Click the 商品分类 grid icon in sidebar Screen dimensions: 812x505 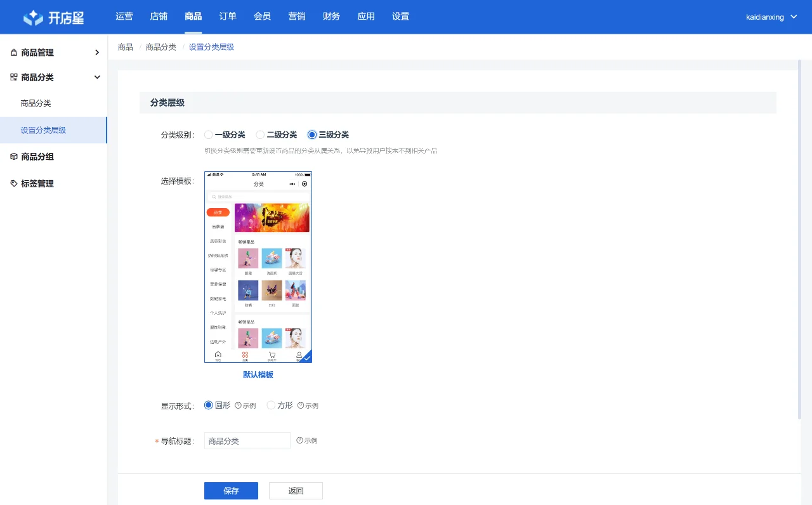[x=14, y=77]
